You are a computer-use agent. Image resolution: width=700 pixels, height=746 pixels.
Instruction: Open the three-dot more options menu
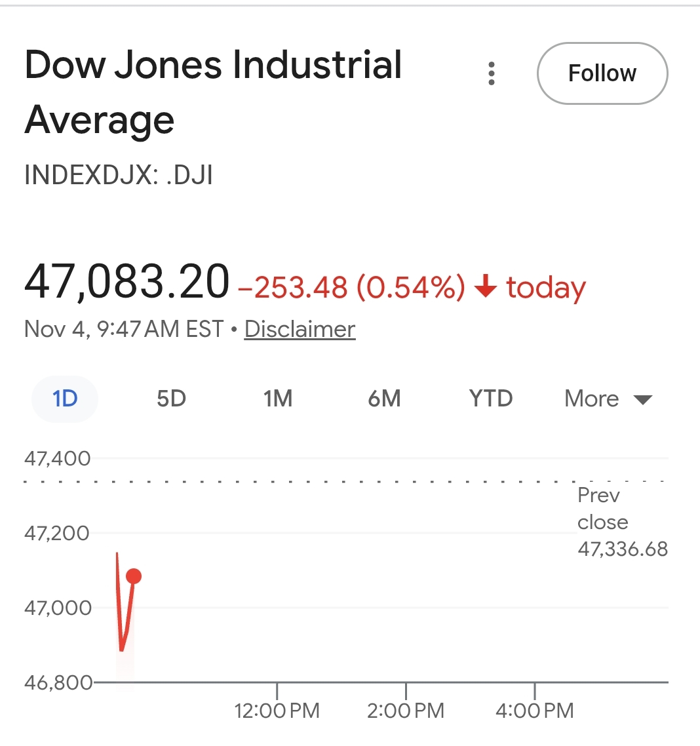492,73
